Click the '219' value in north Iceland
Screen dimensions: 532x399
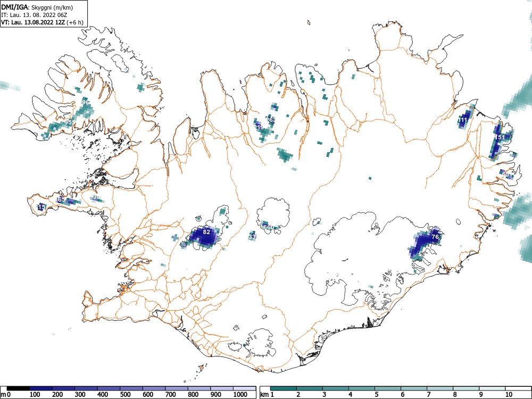pyautogui.click(x=259, y=127)
